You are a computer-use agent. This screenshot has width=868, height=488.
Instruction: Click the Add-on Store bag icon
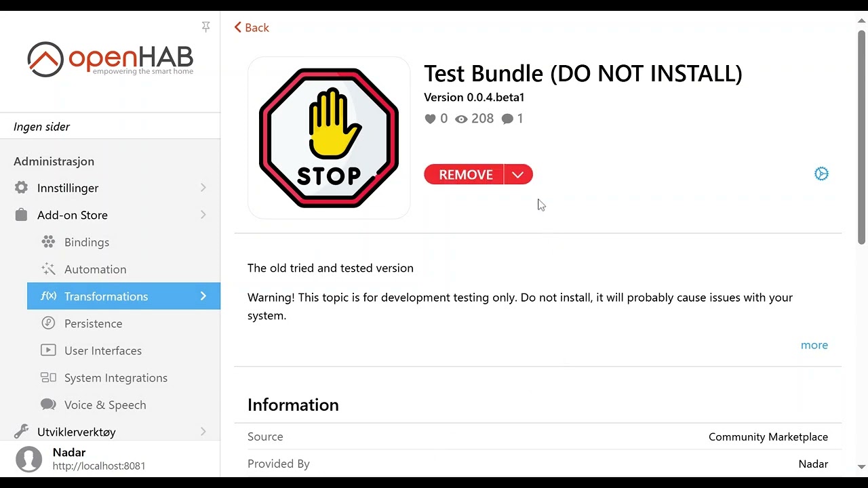pos(21,215)
